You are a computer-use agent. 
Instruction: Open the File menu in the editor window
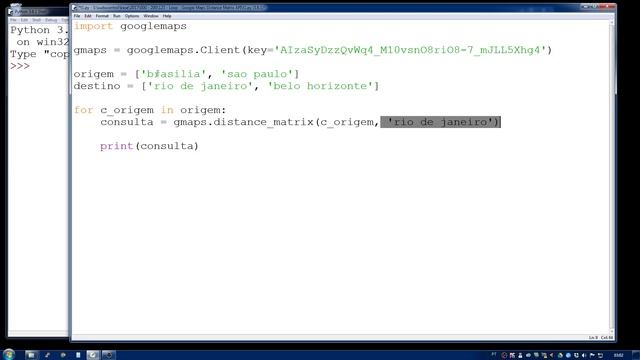(x=77, y=16)
